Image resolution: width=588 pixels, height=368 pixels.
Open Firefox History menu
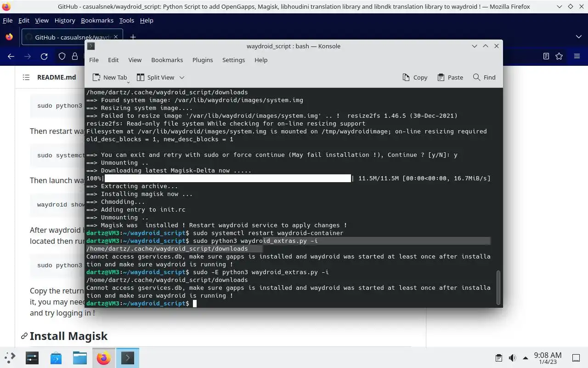click(64, 20)
